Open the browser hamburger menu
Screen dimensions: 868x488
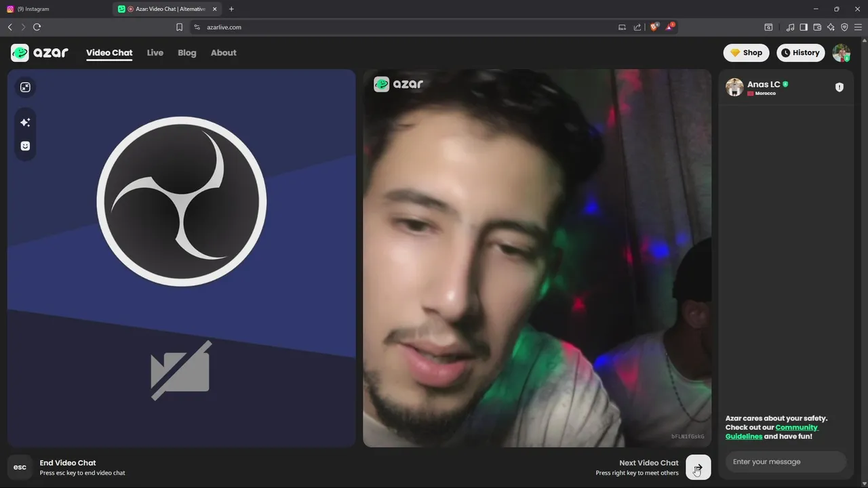tap(858, 27)
